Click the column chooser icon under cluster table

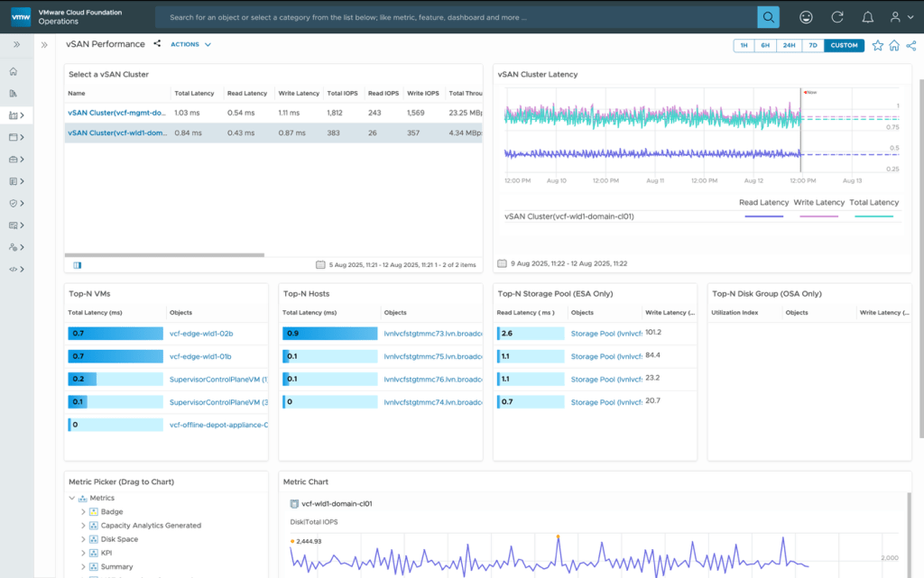77,265
